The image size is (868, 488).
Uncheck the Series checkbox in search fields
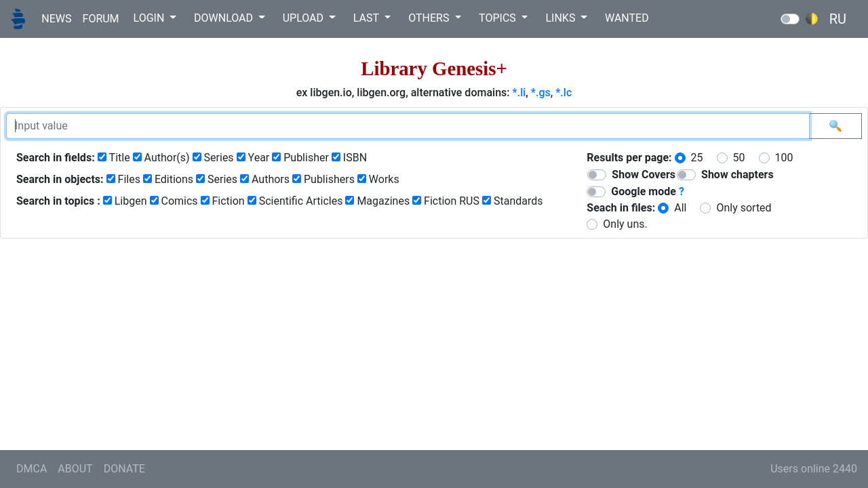tap(197, 157)
